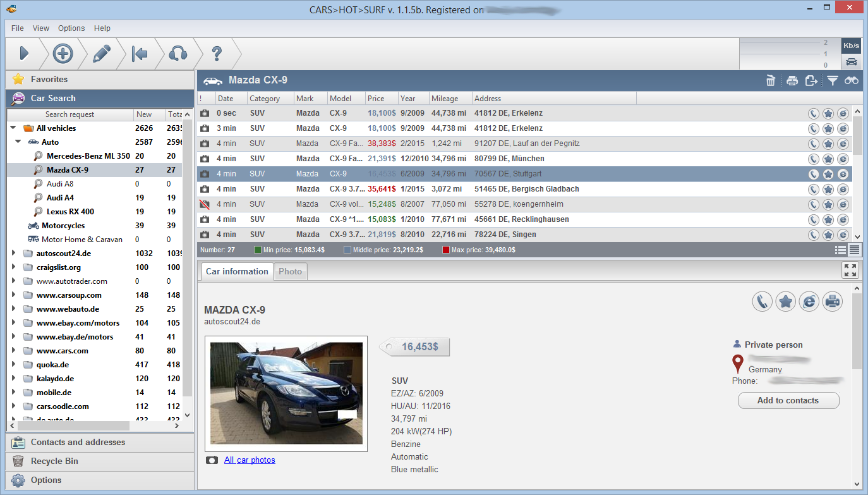868x495 pixels.
Task: Select the Car information tab
Action: coord(237,272)
